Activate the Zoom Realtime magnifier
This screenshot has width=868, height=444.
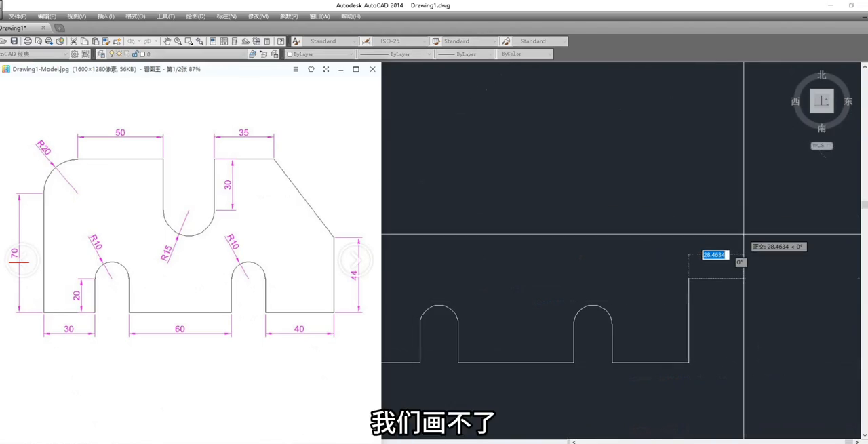178,41
